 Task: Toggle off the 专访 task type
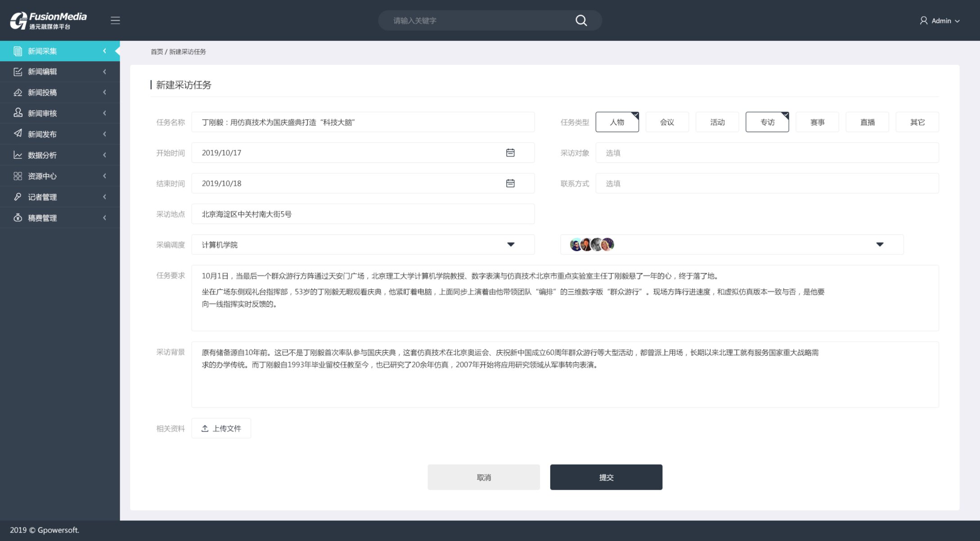tap(767, 122)
